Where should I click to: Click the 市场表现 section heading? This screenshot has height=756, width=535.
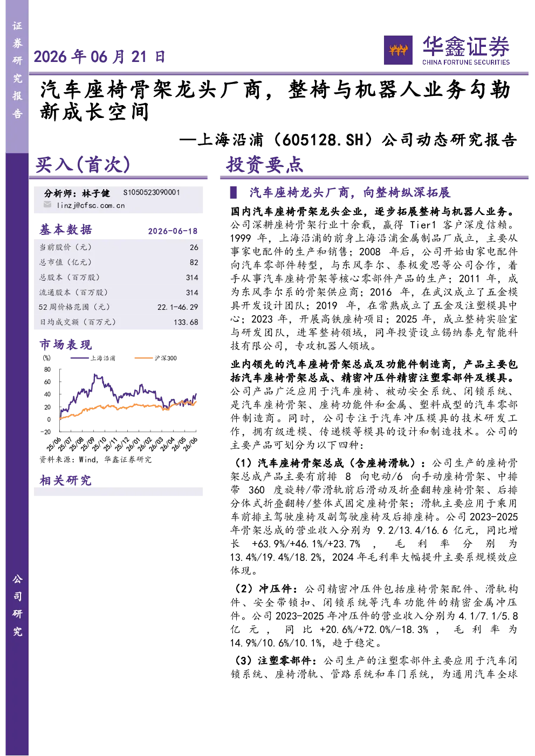(66, 344)
